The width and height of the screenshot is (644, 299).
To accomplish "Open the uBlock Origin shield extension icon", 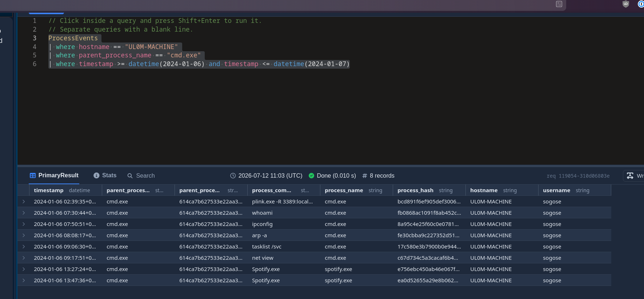I will [x=626, y=4].
